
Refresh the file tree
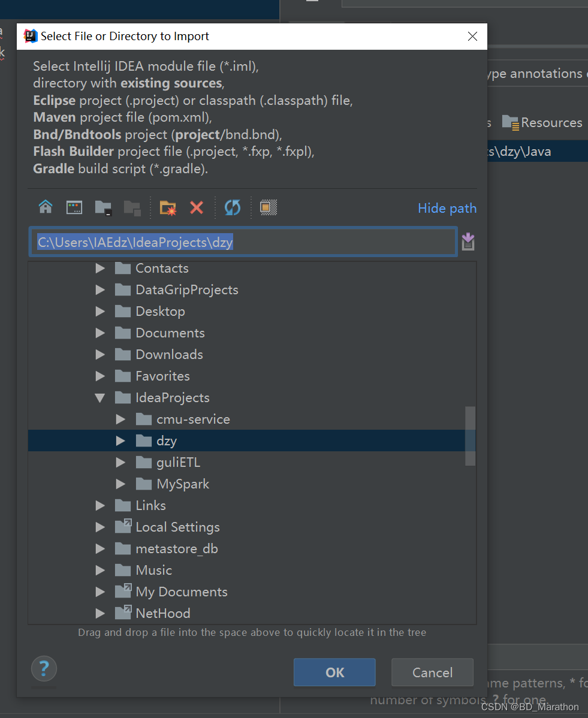pos(232,207)
